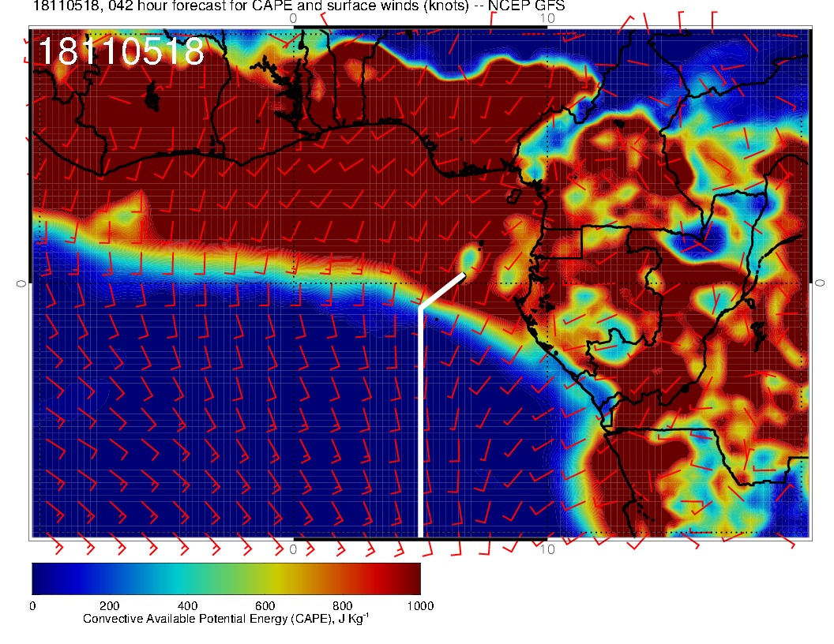Click the 400 tick label under the colorbar
The height and width of the screenshot is (644, 834).
click(186, 605)
